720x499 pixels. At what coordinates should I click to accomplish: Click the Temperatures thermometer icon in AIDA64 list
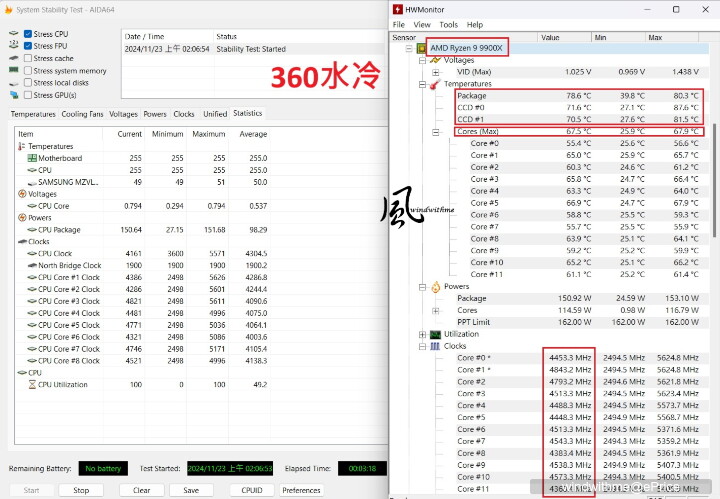[x=22, y=146]
